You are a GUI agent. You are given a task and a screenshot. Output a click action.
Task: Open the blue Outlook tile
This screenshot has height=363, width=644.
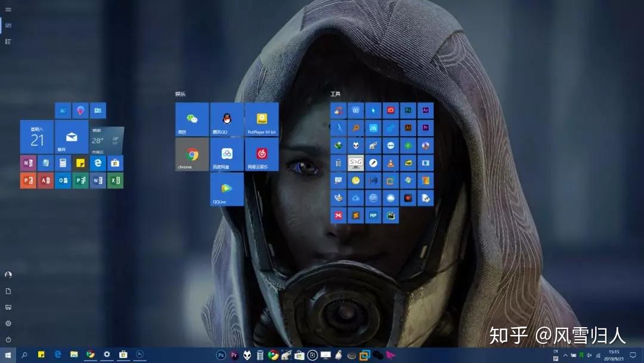pyautogui.click(x=63, y=180)
